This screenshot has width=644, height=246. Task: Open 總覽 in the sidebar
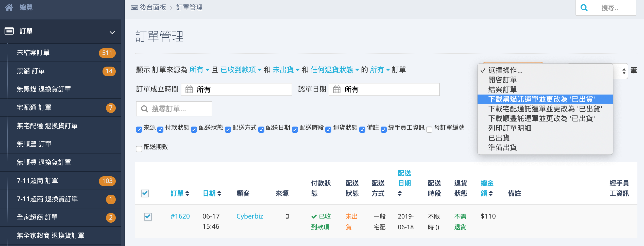(x=26, y=7)
